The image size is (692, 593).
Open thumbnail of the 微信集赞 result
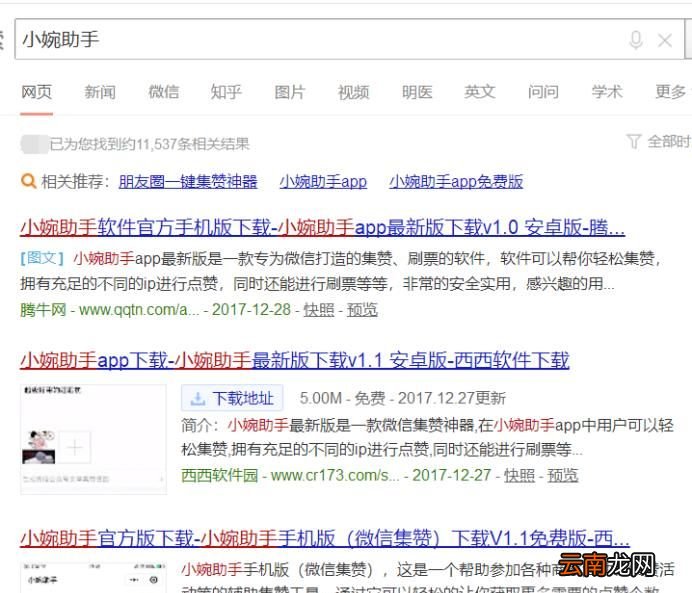[94, 578]
